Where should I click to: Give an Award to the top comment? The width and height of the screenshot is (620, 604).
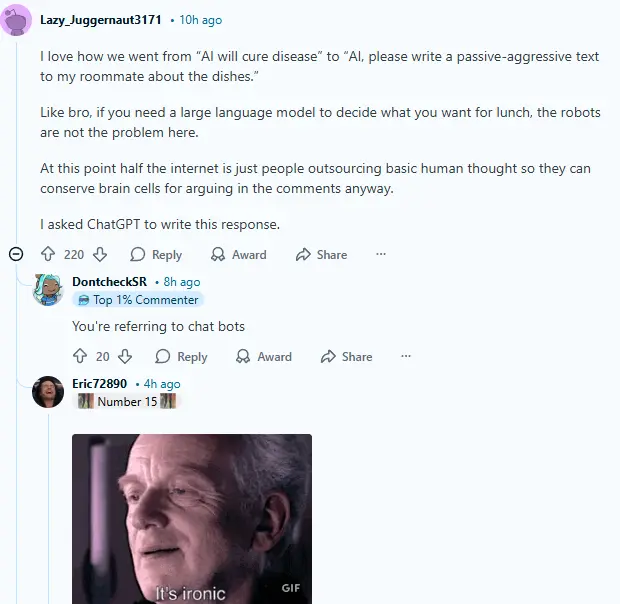pyautogui.click(x=238, y=255)
